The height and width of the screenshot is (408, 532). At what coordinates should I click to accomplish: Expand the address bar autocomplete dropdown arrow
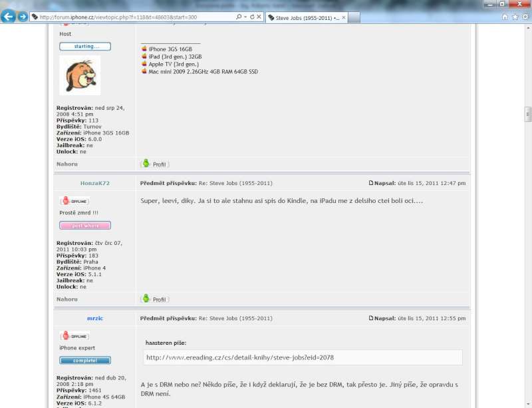click(x=245, y=17)
